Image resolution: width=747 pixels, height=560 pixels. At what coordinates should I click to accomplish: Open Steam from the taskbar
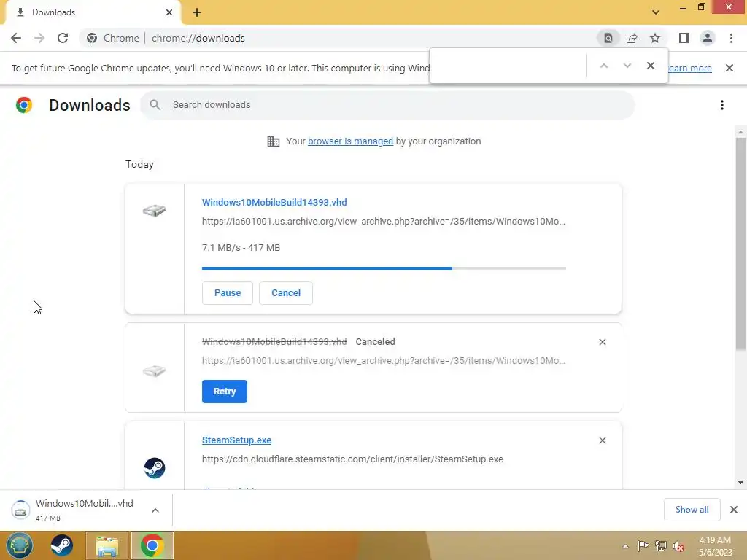pyautogui.click(x=61, y=545)
